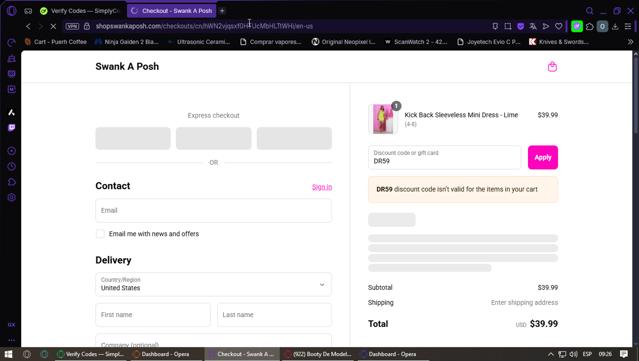This screenshot has height=361, width=639.
Task: Open the Windows notification center icon
Action: [624, 354]
